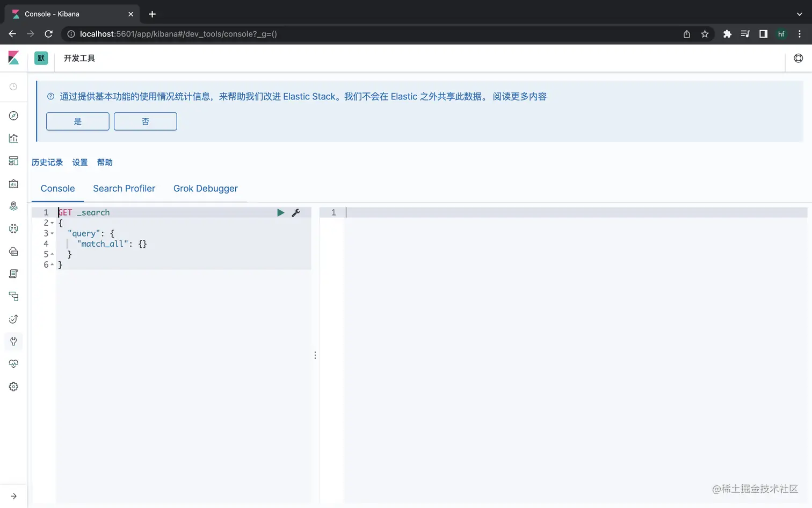Image resolution: width=812 pixels, height=508 pixels.
Task: Click fold-end marker at line 5
Action: click(52, 254)
